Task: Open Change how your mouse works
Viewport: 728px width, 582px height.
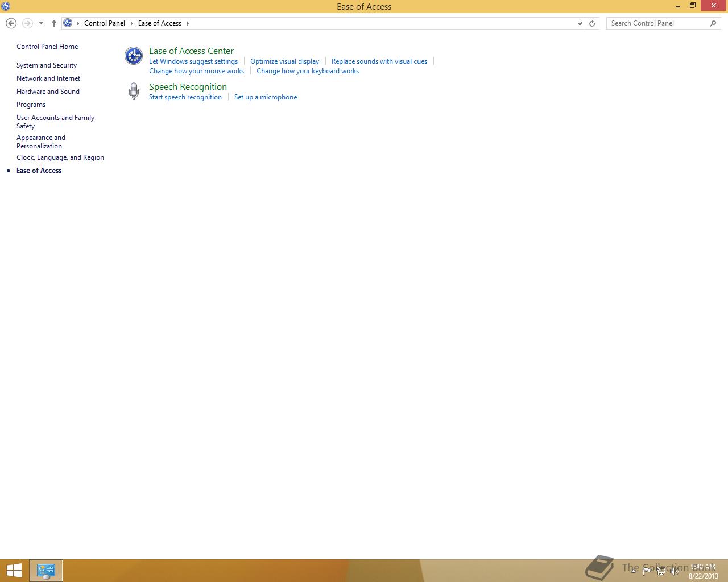Action: coord(196,71)
